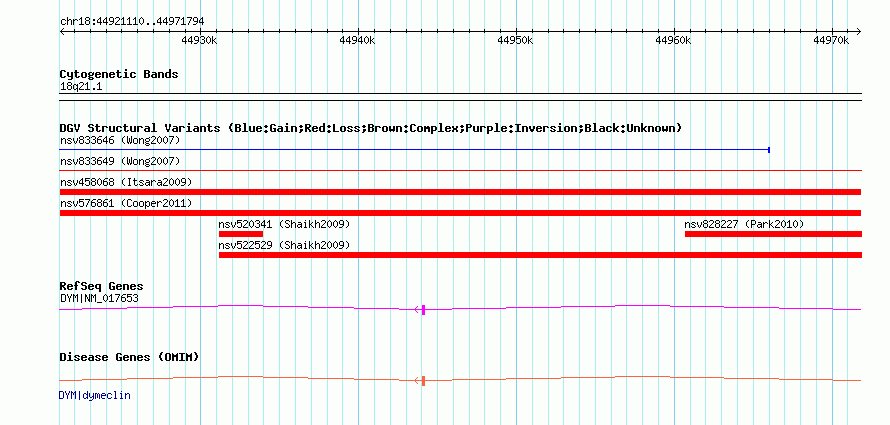Click the thin red line of nsv833649

(x=460, y=170)
